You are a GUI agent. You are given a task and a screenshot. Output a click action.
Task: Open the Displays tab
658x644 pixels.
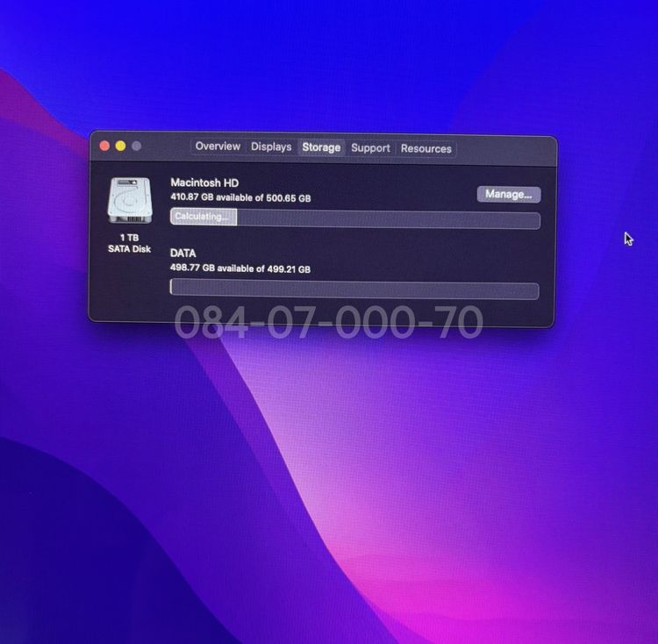271,147
